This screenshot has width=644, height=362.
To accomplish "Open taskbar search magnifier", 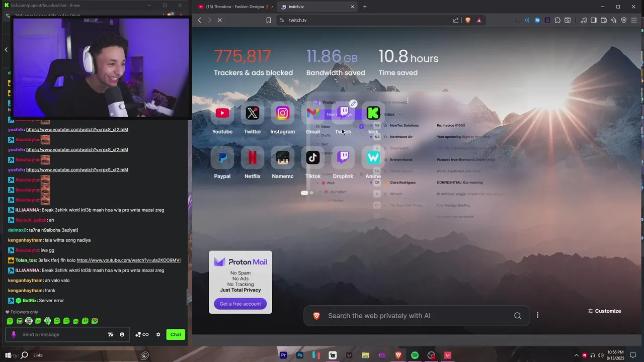I will (x=24, y=355).
